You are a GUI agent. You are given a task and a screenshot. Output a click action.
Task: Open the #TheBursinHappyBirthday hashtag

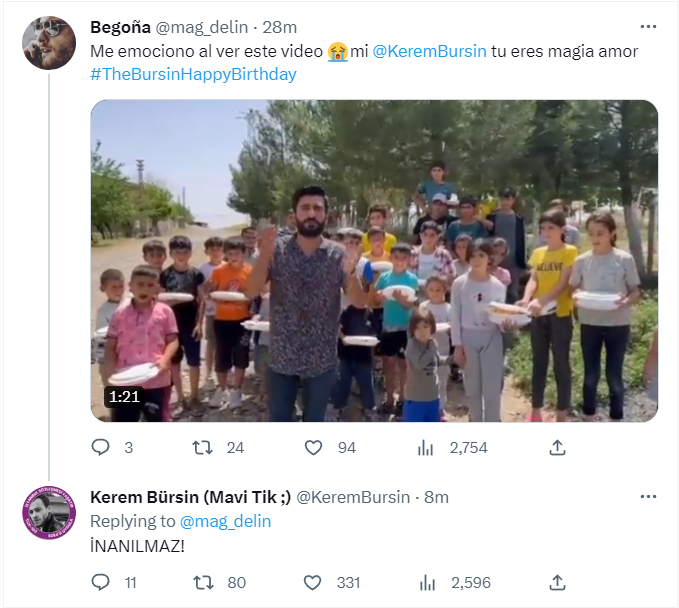193,74
